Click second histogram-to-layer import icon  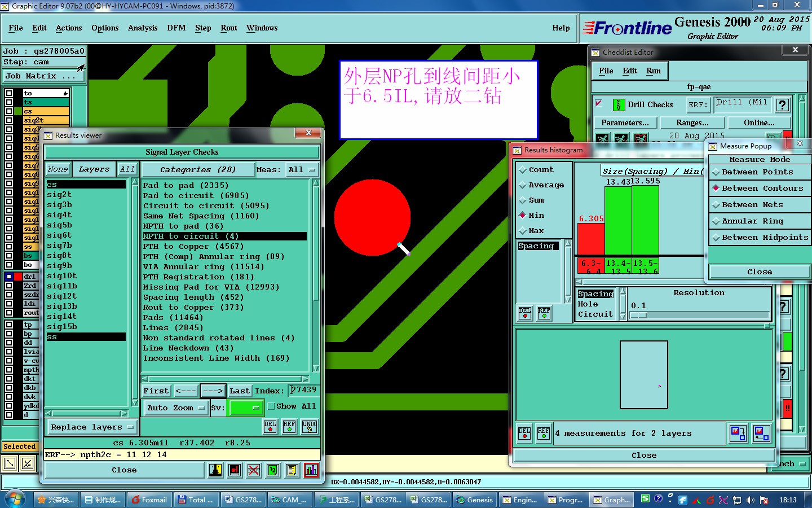(762, 433)
